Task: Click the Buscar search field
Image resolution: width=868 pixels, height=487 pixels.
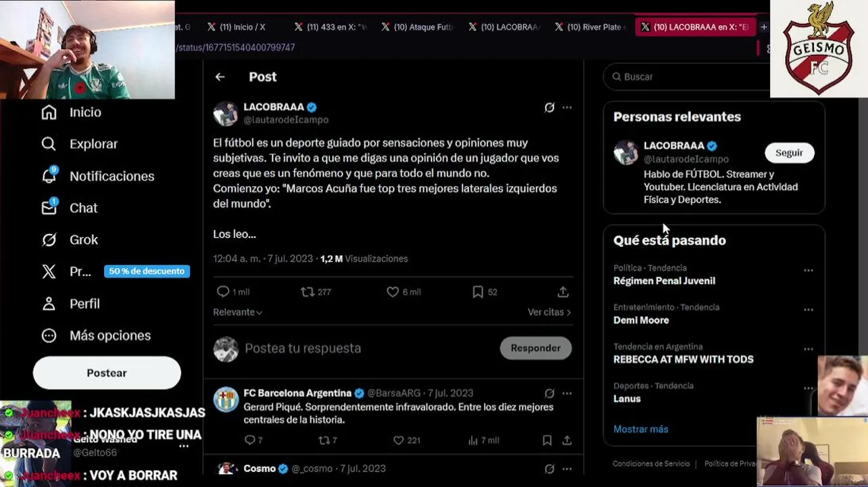Action: click(x=686, y=77)
